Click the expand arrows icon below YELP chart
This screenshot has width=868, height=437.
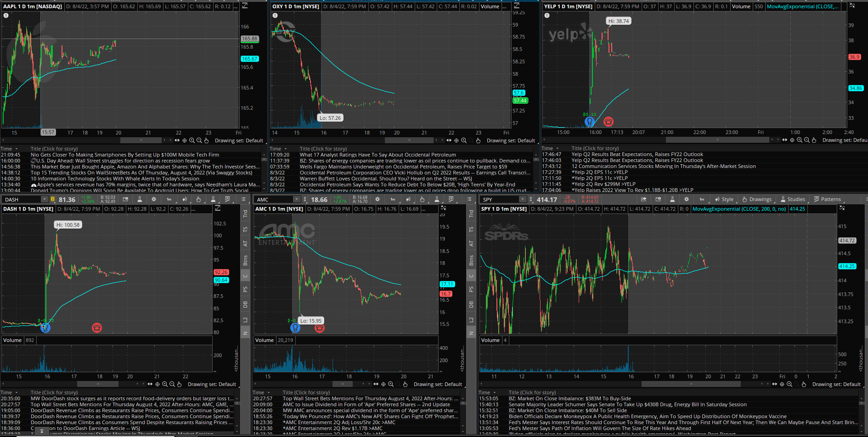coord(785,140)
